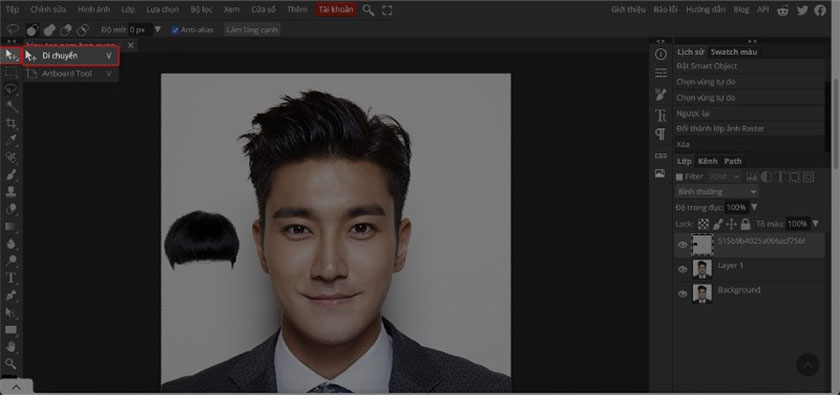The width and height of the screenshot is (840, 395).
Task: Collapse the right panels arrows
Action: [753, 41]
